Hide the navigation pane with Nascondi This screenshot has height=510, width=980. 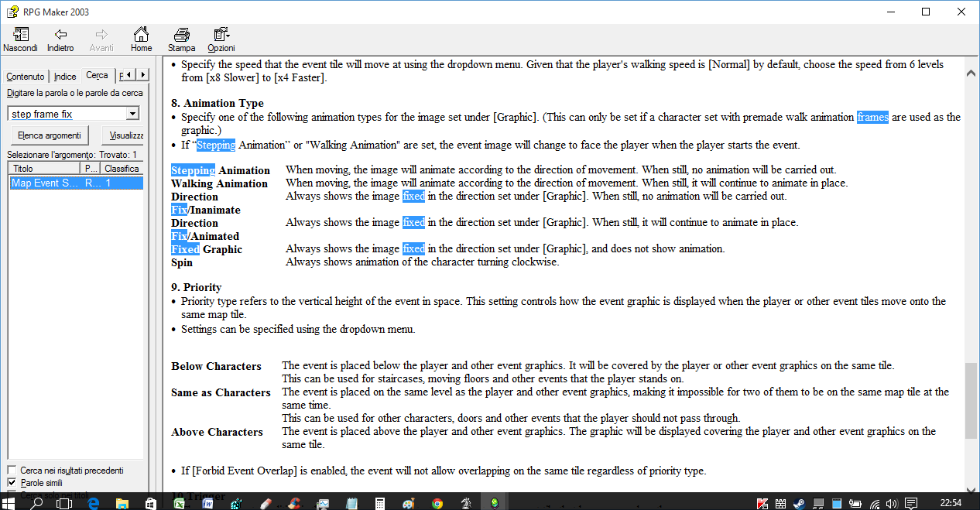point(20,39)
